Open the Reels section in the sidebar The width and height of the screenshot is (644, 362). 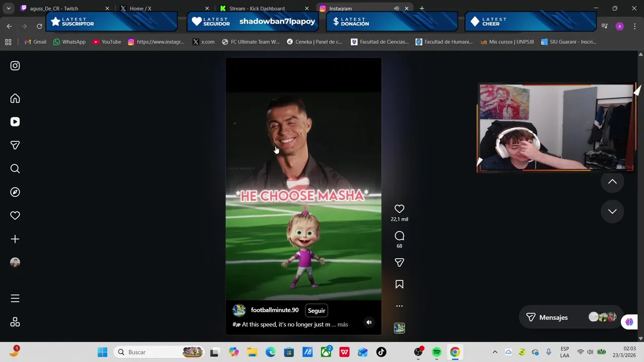coord(15,122)
